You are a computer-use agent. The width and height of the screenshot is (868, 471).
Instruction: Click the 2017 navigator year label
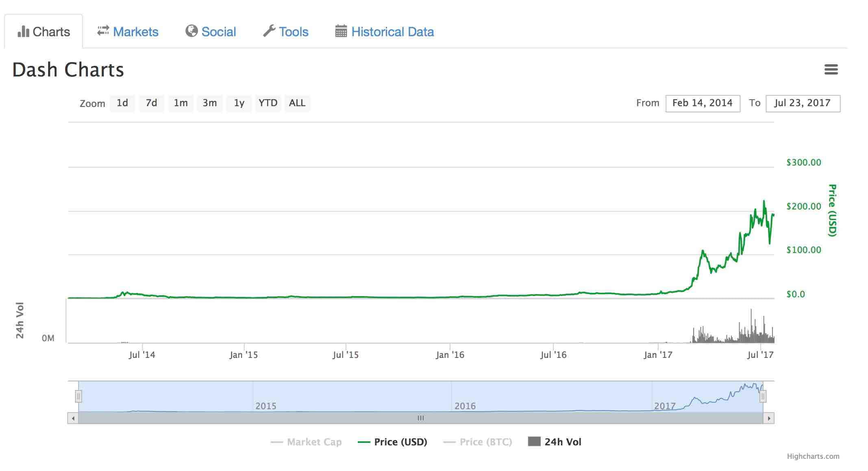coord(665,406)
